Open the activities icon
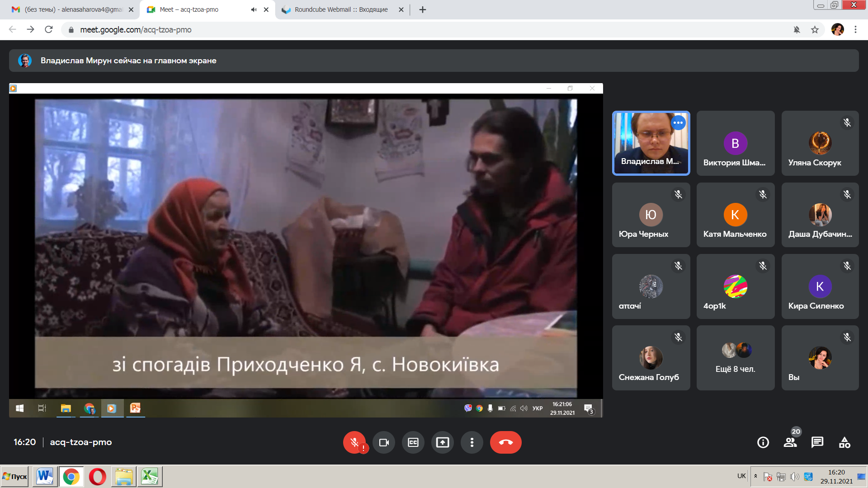The width and height of the screenshot is (868, 488). tap(844, 442)
